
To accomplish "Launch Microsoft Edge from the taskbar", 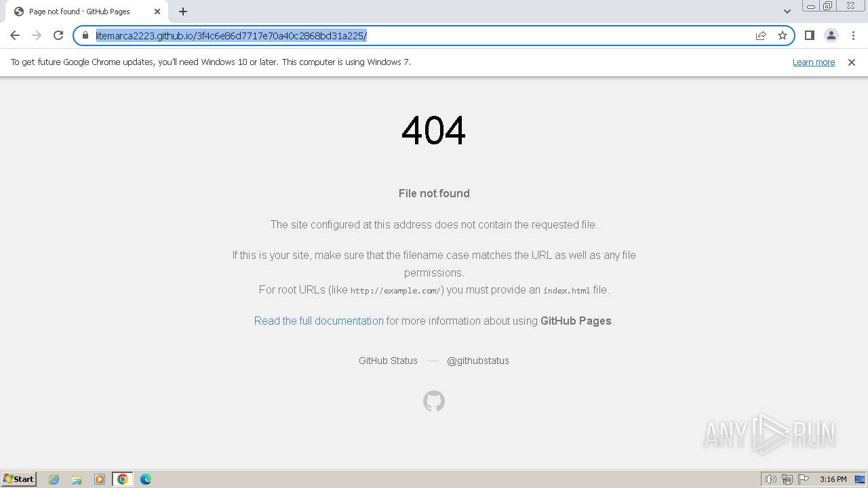I will 146,479.
